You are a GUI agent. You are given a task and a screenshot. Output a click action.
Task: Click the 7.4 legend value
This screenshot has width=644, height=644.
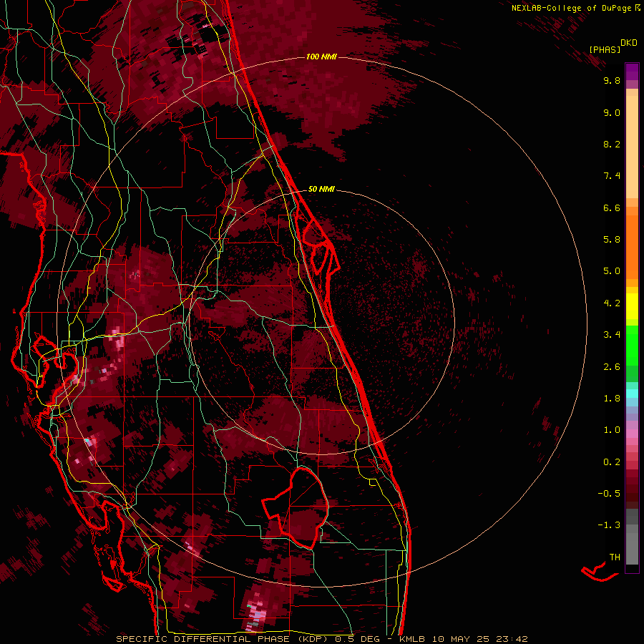[612, 176]
